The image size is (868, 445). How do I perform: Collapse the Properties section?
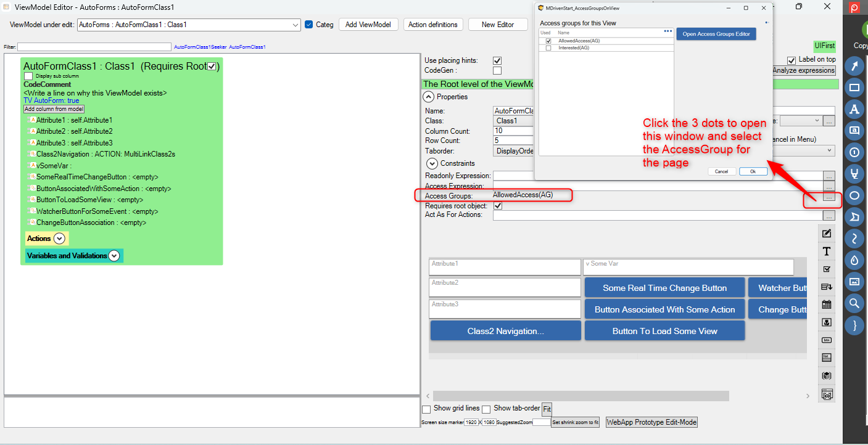tap(428, 97)
